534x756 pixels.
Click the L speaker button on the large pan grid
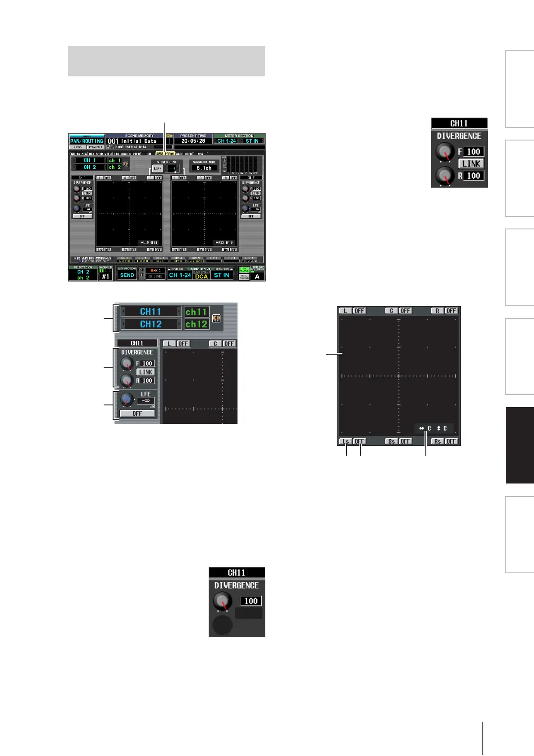[346, 311]
